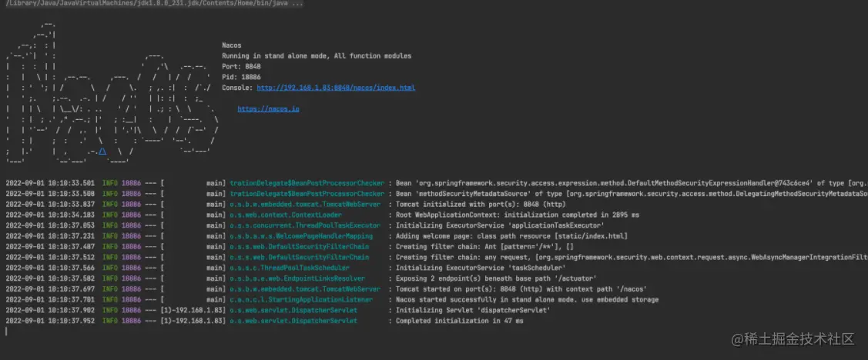This screenshot has height=360, width=868.
Task: Open the https://nacos.io link
Action: coord(268,109)
